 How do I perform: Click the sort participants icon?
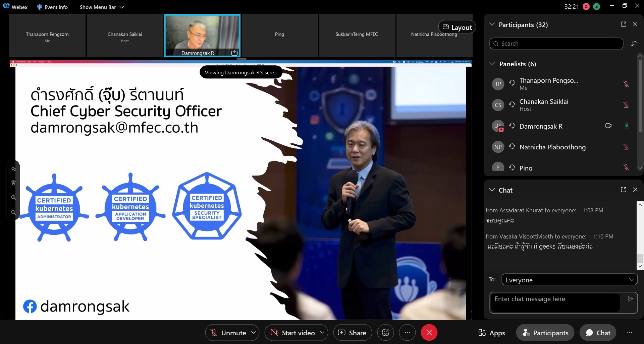coord(633,44)
